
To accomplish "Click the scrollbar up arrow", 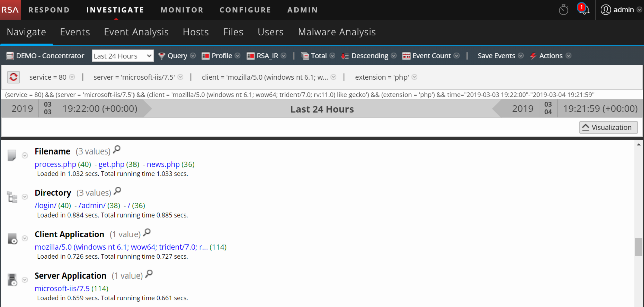I will tap(639, 145).
